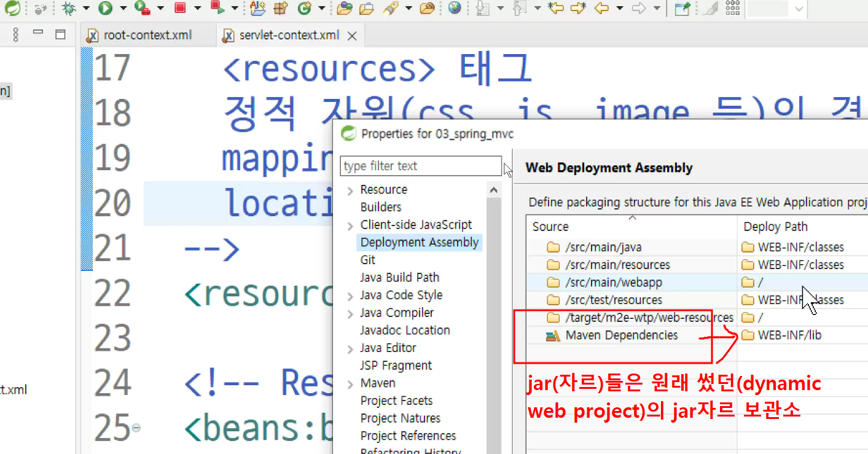Click the folder icon with AJ letters
Image resolution: width=868 pixels, height=454 pixels.
pyautogui.click(x=258, y=8)
